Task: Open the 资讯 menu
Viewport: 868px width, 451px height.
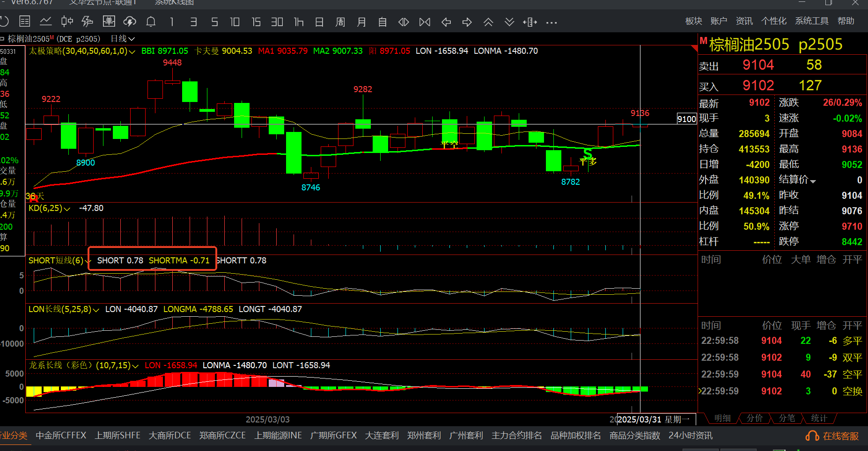Action: click(x=744, y=21)
